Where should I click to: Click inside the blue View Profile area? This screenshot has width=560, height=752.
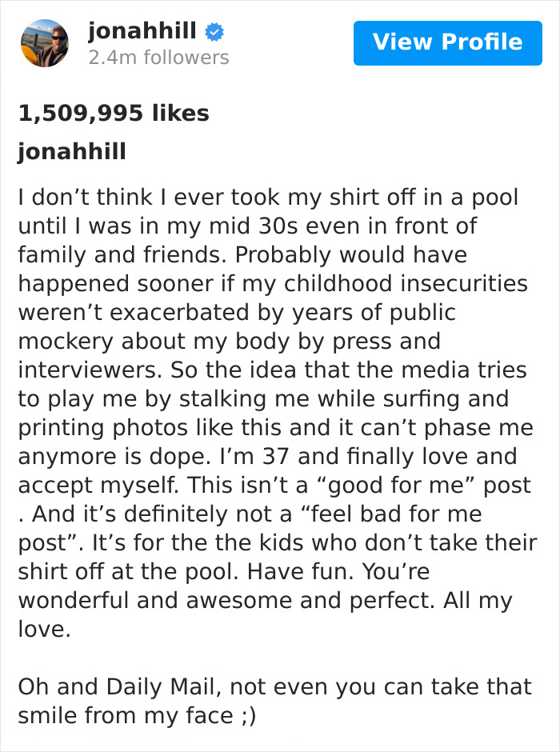(x=447, y=42)
